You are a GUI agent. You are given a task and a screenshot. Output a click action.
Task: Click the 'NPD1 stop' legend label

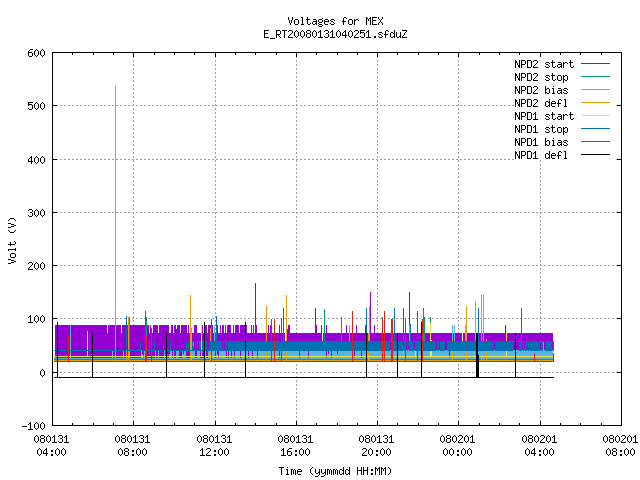541,129
